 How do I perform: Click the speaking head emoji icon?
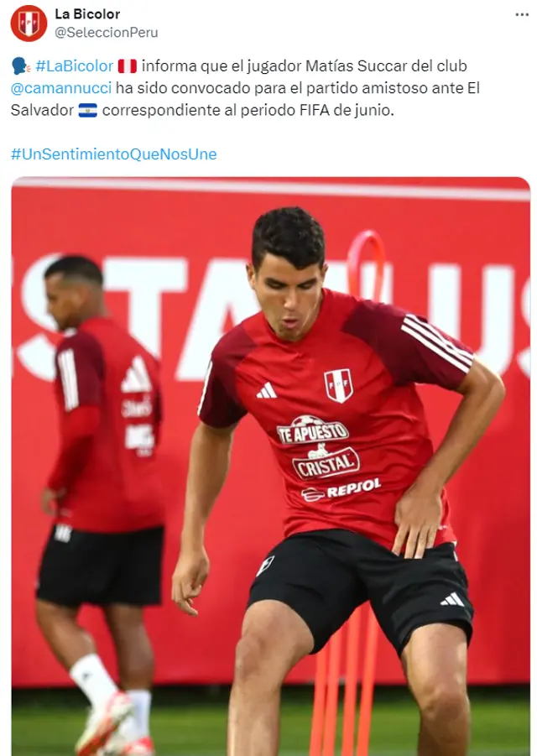[21, 65]
